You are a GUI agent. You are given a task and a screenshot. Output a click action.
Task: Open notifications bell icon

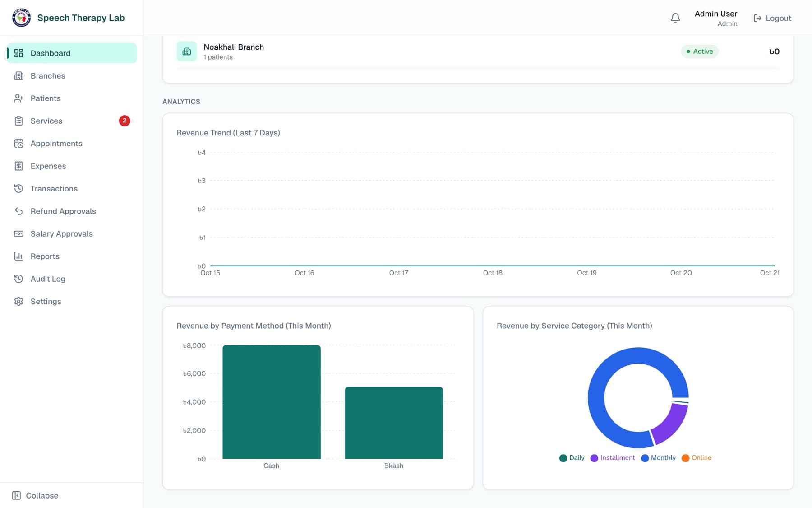675,18
